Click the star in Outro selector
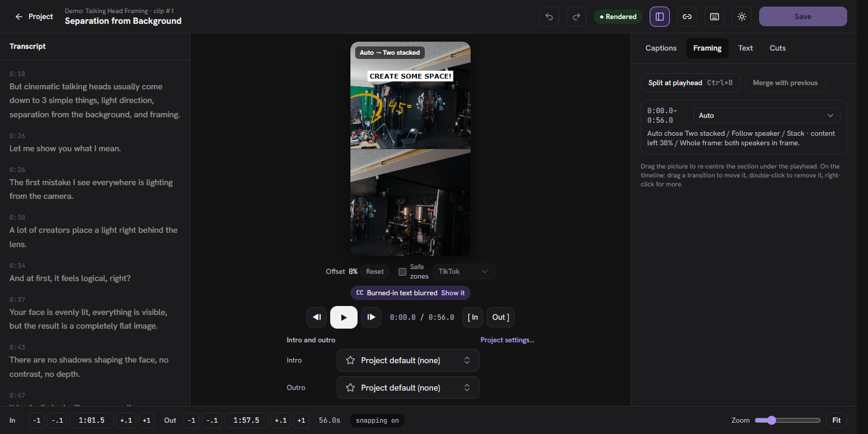868x434 pixels. (x=350, y=388)
